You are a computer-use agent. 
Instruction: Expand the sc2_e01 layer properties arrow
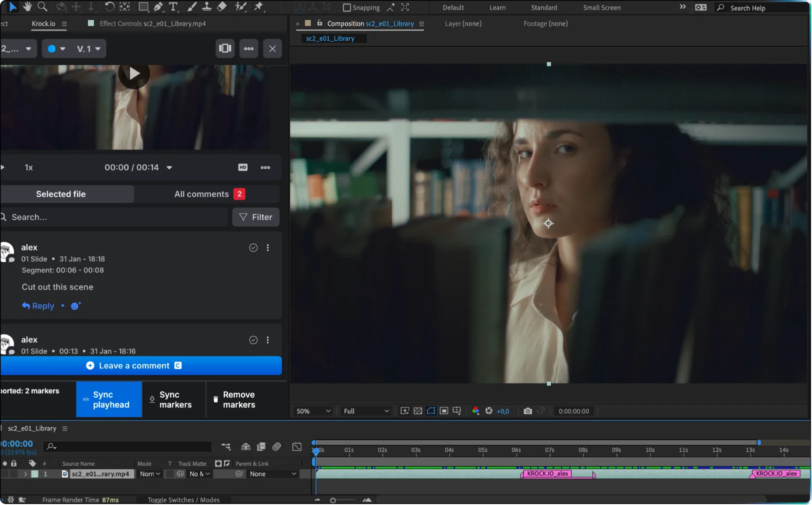pos(25,474)
